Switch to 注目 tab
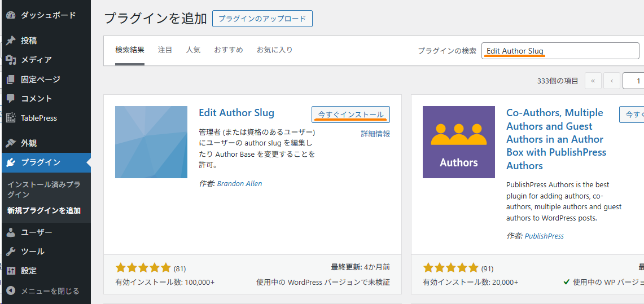This screenshot has width=644, height=304. [165, 50]
